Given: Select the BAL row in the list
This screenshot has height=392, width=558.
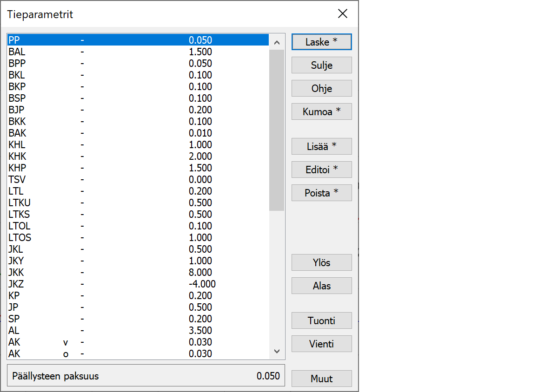Looking at the screenshot, I should pyautogui.click(x=138, y=52).
